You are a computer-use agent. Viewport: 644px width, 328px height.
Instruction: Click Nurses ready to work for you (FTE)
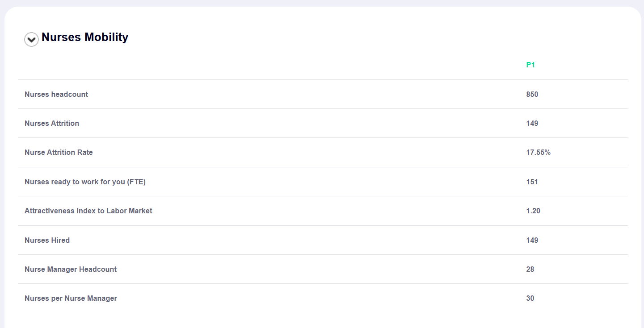[x=85, y=182]
